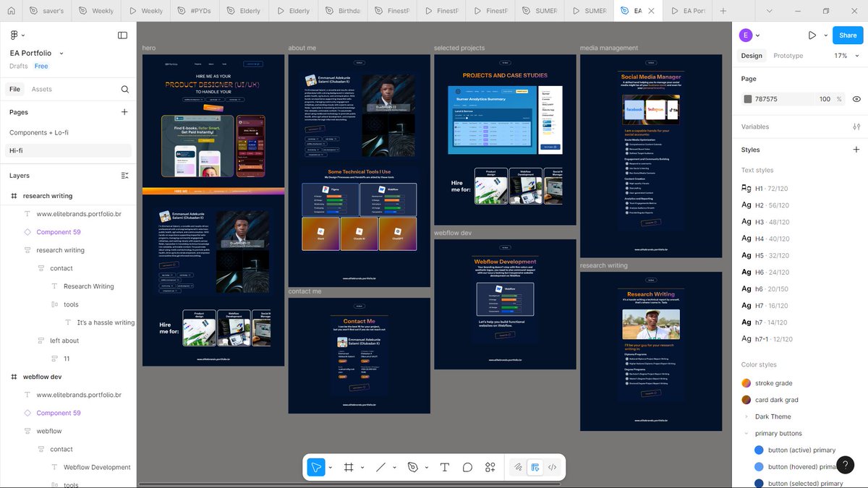Open the help question mark button

point(845,465)
